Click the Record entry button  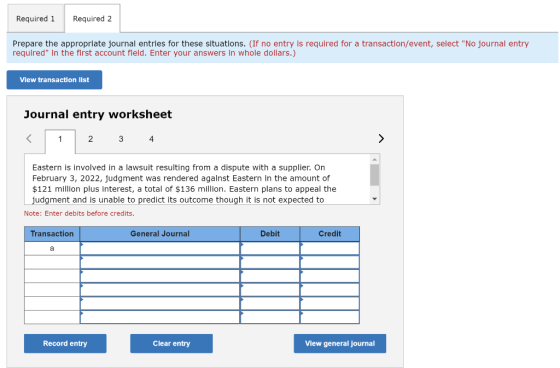(65, 343)
